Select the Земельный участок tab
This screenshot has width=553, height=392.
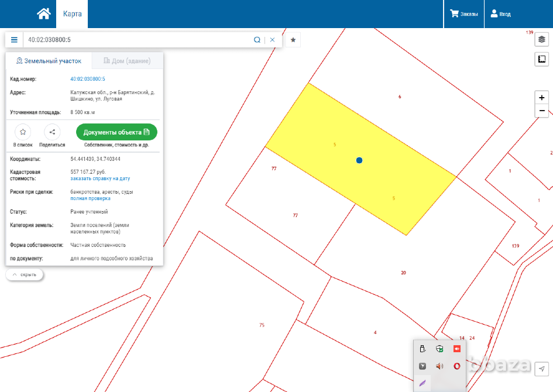coord(48,61)
